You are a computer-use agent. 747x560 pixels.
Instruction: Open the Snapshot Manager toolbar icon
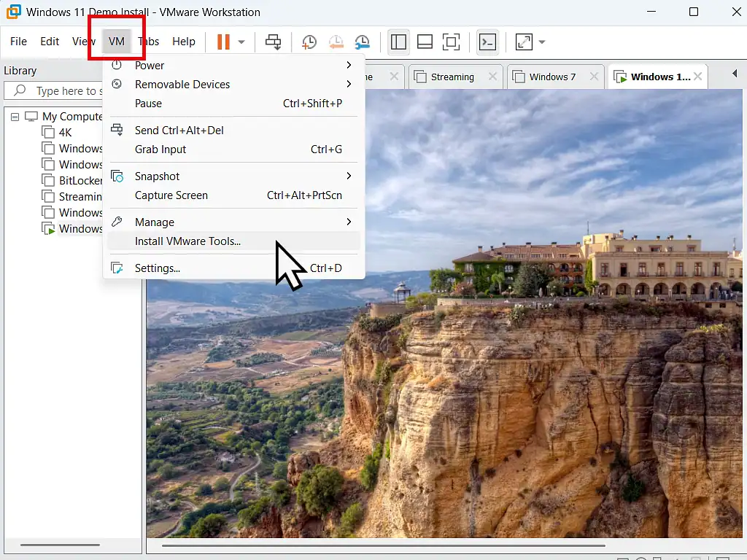[x=363, y=42]
